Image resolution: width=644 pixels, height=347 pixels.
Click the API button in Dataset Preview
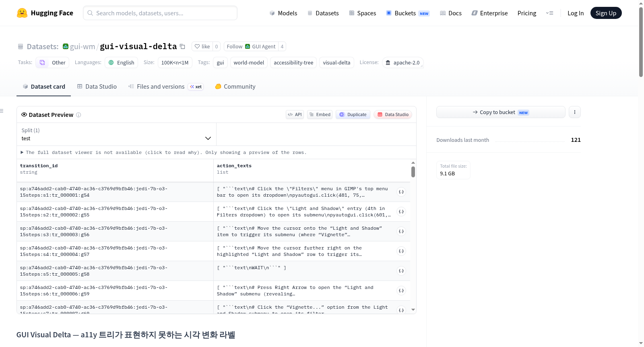pos(295,114)
